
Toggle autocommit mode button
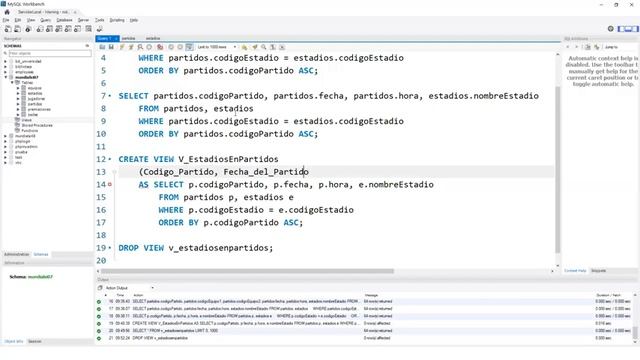pos(189,47)
